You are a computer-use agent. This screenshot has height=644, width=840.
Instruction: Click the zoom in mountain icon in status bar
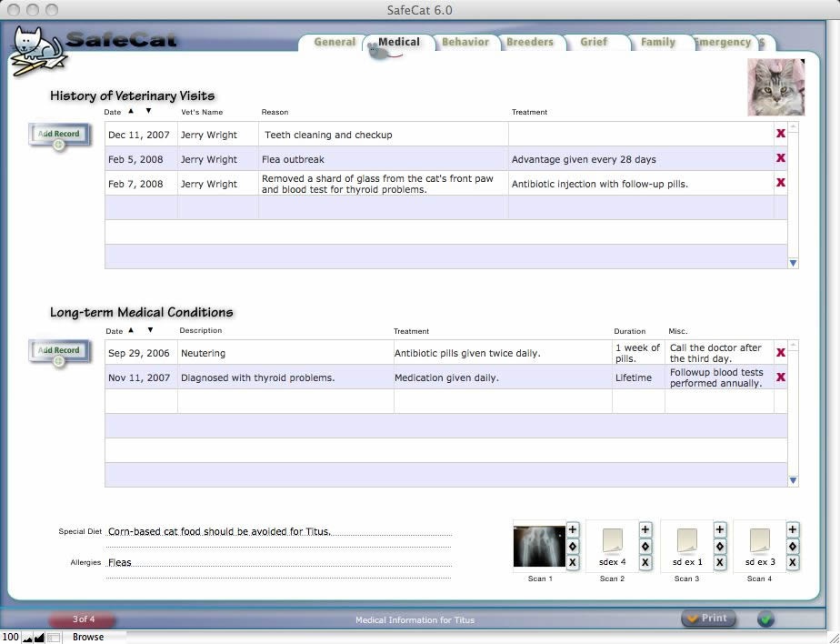[39, 638]
